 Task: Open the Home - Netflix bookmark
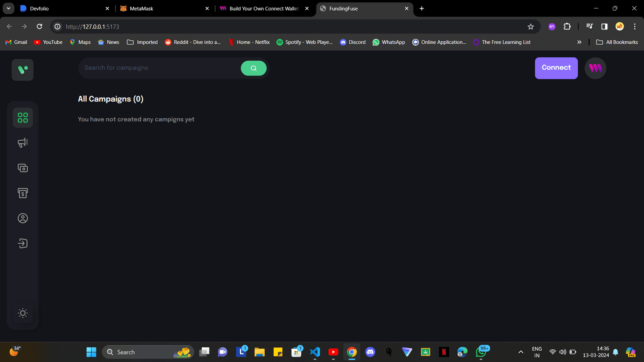(x=249, y=42)
